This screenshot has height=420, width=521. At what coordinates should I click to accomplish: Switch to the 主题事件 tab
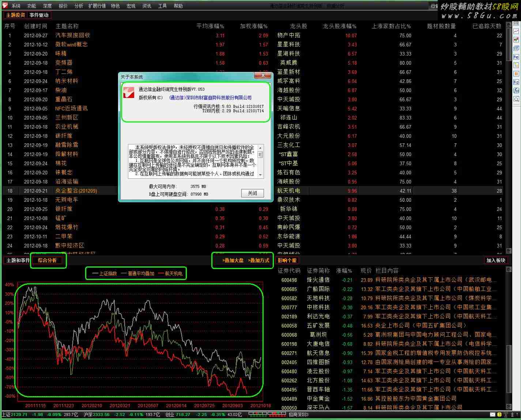click(18, 260)
